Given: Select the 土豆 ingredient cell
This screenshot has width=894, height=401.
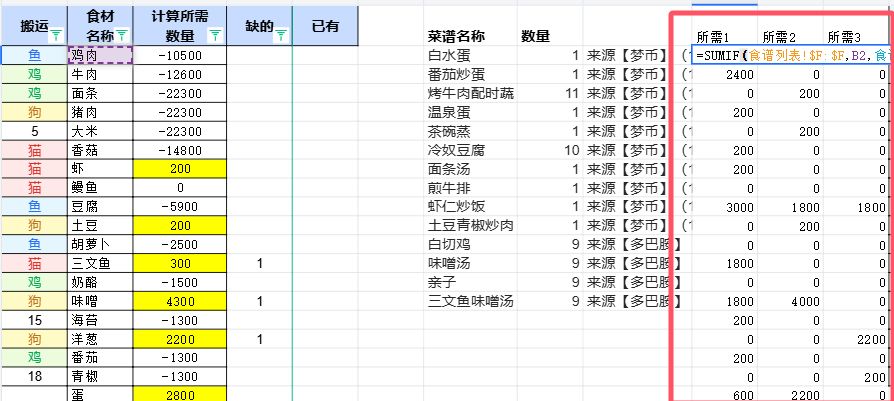Looking at the screenshot, I should click(x=100, y=225).
